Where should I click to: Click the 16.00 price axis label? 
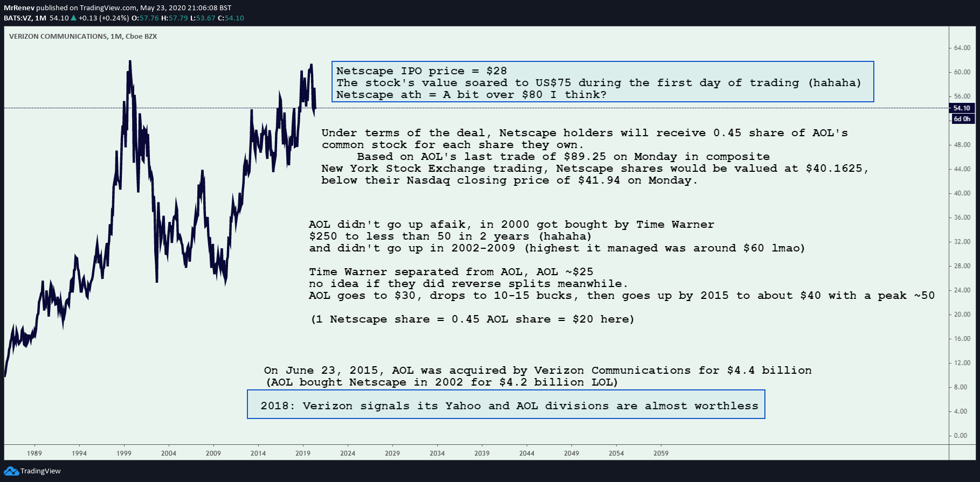click(x=962, y=339)
